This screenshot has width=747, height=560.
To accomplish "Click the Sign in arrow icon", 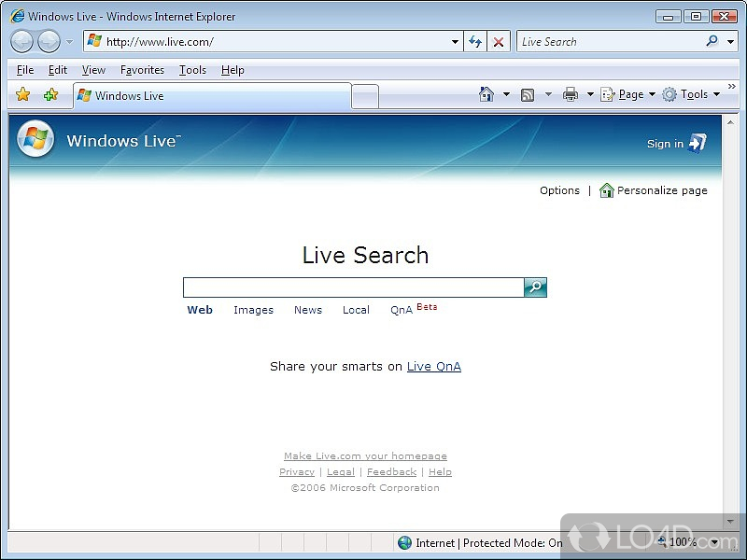I will (698, 143).
